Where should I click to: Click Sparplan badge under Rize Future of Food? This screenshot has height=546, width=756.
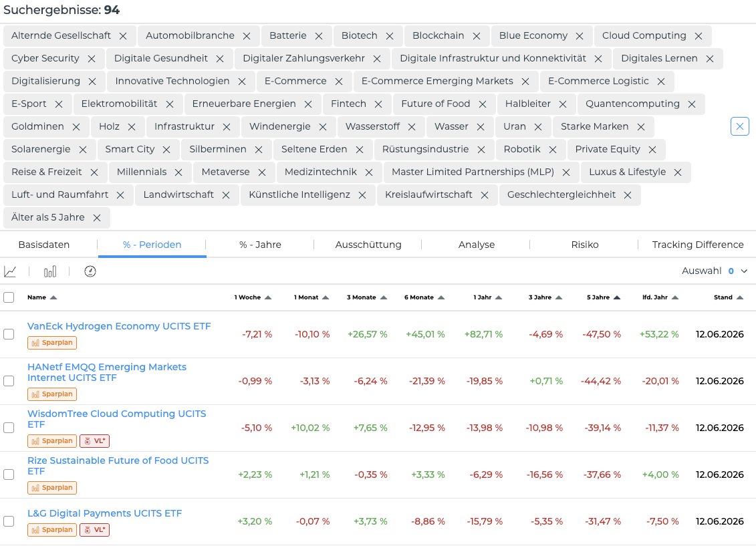pyautogui.click(x=52, y=487)
